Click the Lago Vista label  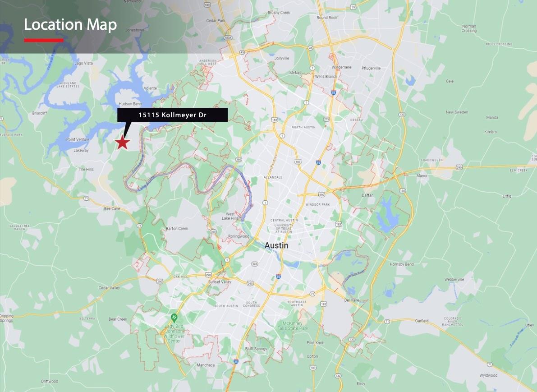(x=83, y=64)
